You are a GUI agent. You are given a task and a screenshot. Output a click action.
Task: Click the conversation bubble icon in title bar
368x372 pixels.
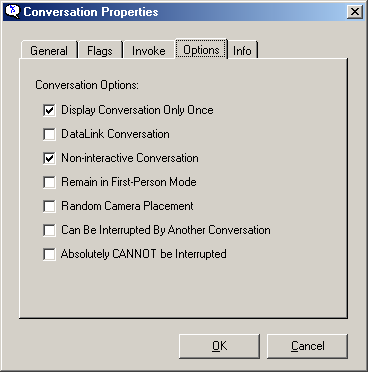point(13,12)
